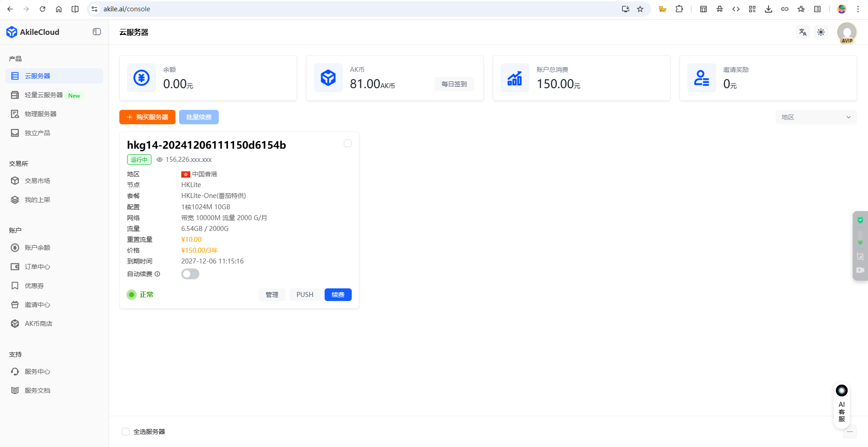Viewport: 868px width, 447px height.
Task: Click the 购买服务器 button
Action: pyautogui.click(x=147, y=117)
